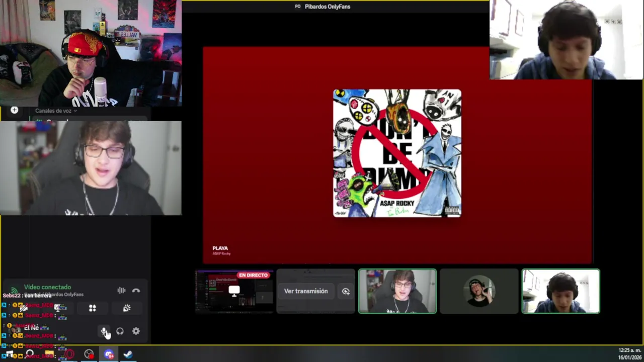
Task: Open the Windows Start button
Action: point(10,354)
